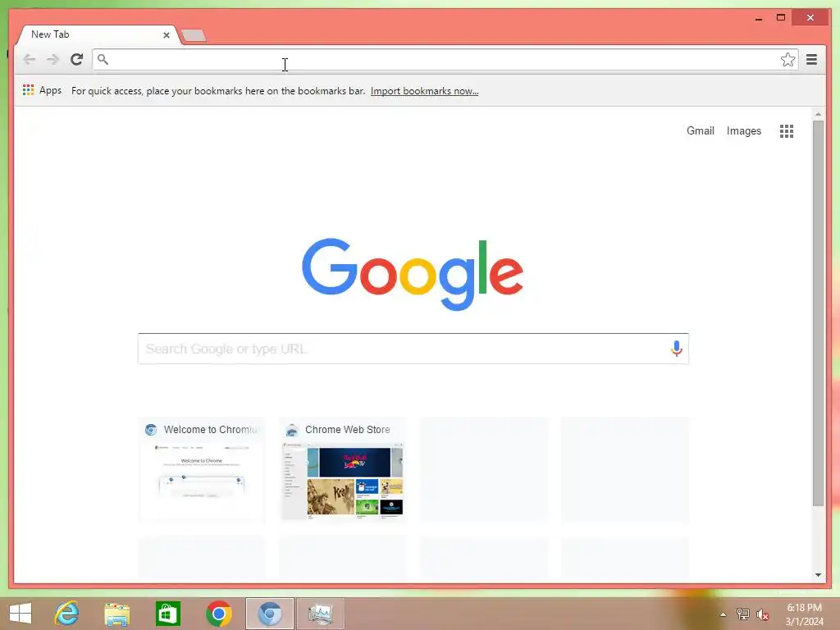Open the Task Manager taskbar icon
The width and height of the screenshot is (840, 630).
point(321,614)
